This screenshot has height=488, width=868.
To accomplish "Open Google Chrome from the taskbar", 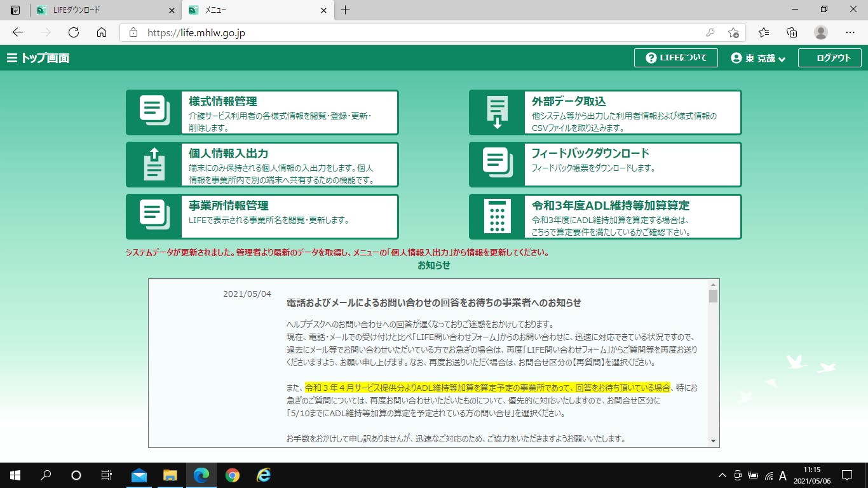I will point(232,475).
